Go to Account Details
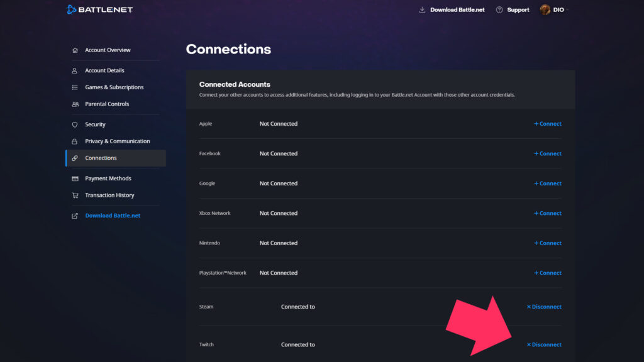The height and width of the screenshot is (362, 644). point(104,70)
